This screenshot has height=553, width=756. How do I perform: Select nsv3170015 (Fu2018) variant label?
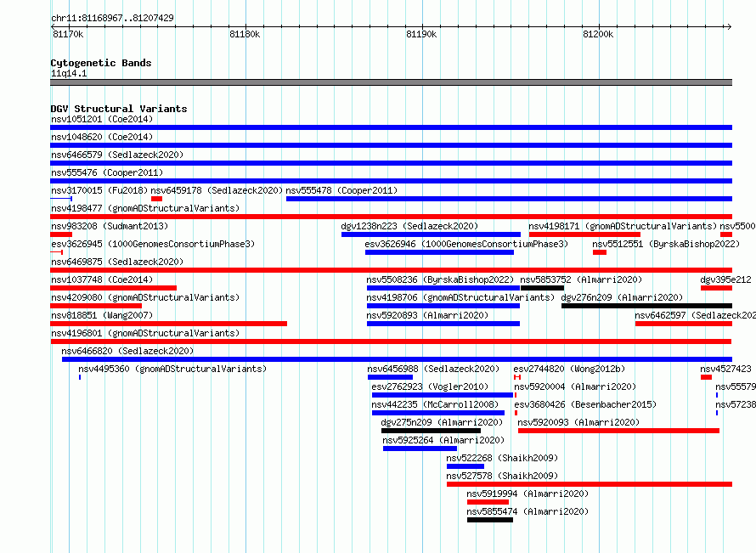[x=99, y=190]
